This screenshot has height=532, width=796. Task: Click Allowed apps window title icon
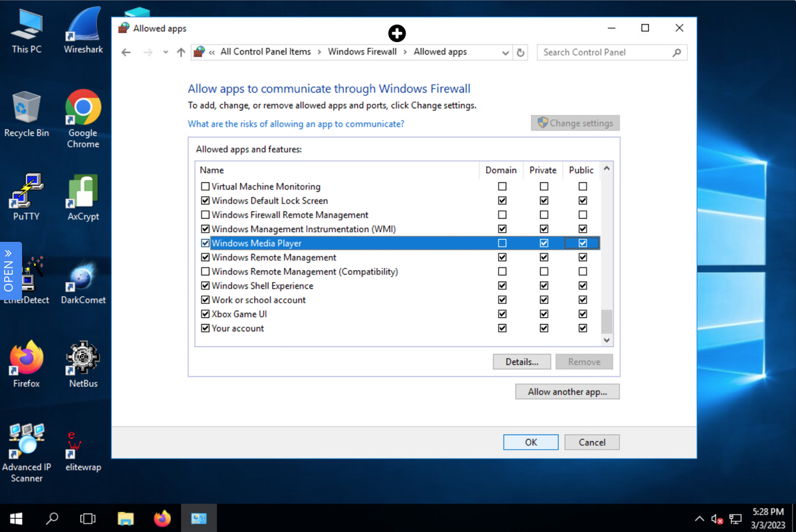(x=124, y=28)
